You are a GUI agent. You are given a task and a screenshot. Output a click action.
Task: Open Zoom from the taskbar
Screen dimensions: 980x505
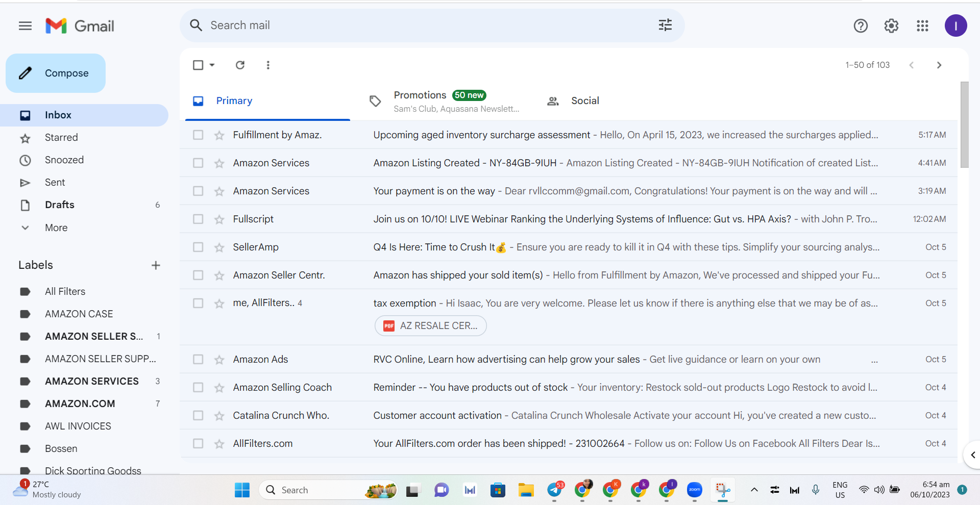click(694, 490)
